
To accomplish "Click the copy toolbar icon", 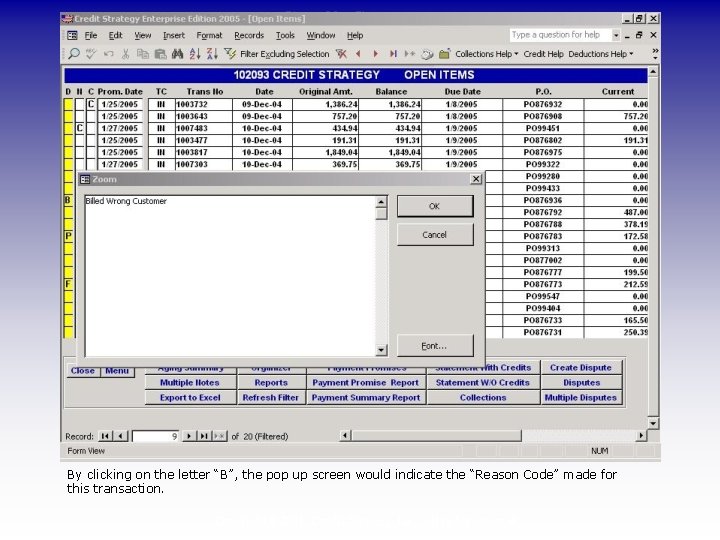I will [143, 54].
